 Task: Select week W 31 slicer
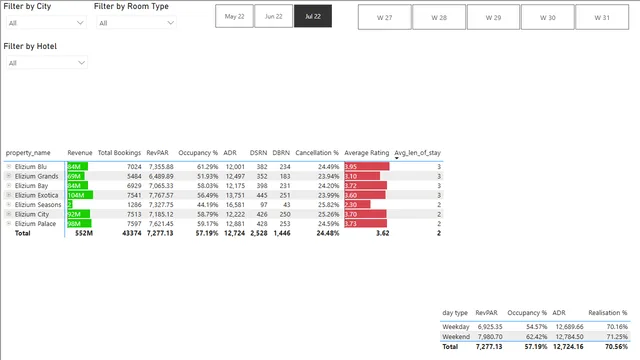tap(602, 17)
